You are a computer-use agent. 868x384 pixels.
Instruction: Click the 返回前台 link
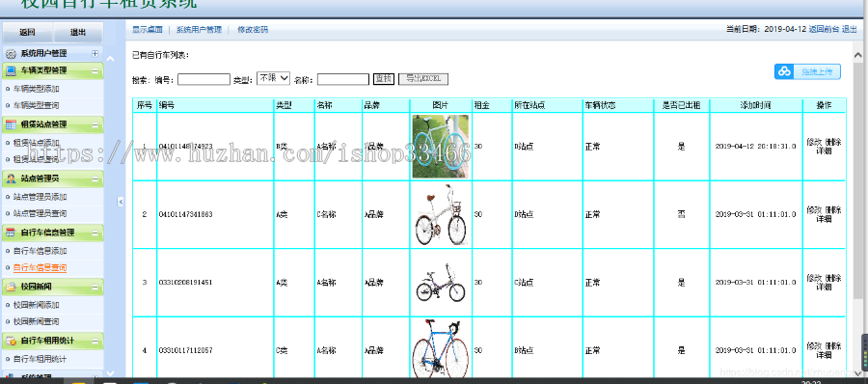(824, 29)
